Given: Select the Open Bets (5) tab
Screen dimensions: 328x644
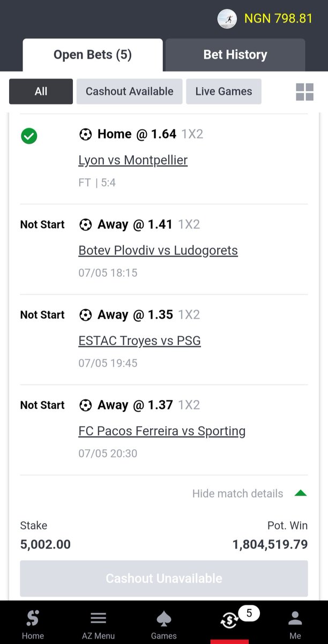Looking at the screenshot, I should (x=93, y=55).
